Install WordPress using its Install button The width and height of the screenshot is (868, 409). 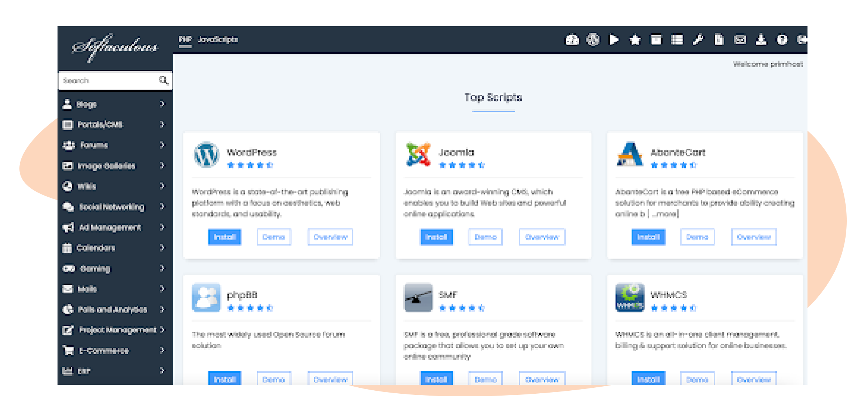point(225,237)
